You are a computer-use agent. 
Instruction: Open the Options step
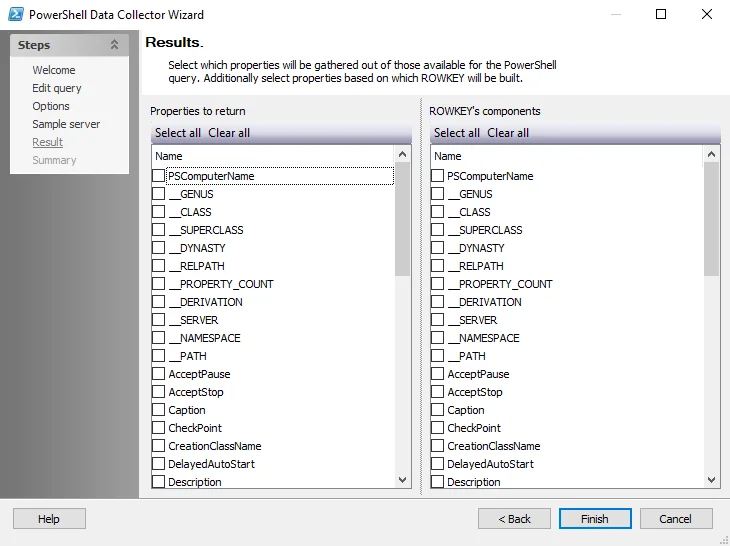51,106
